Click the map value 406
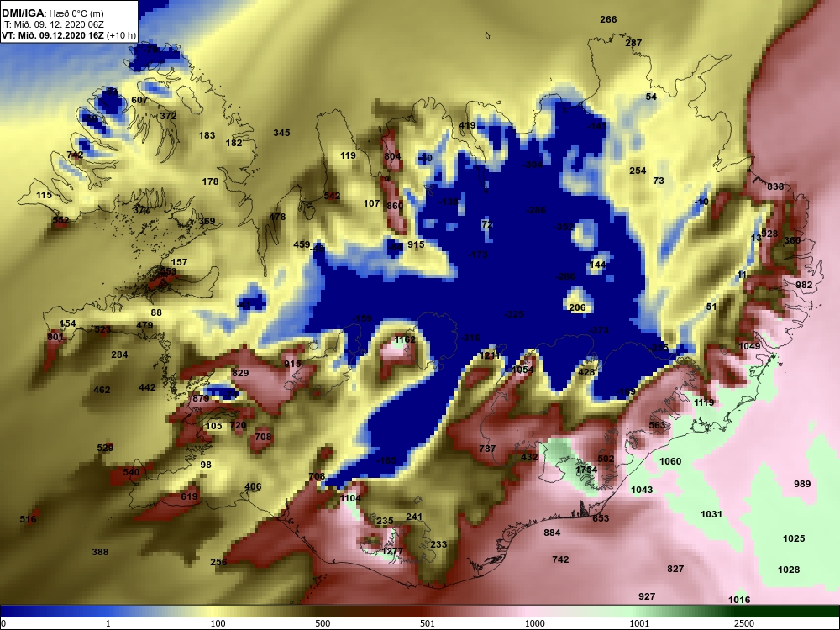This screenshot has width=840, height=630. coord(253,487)
